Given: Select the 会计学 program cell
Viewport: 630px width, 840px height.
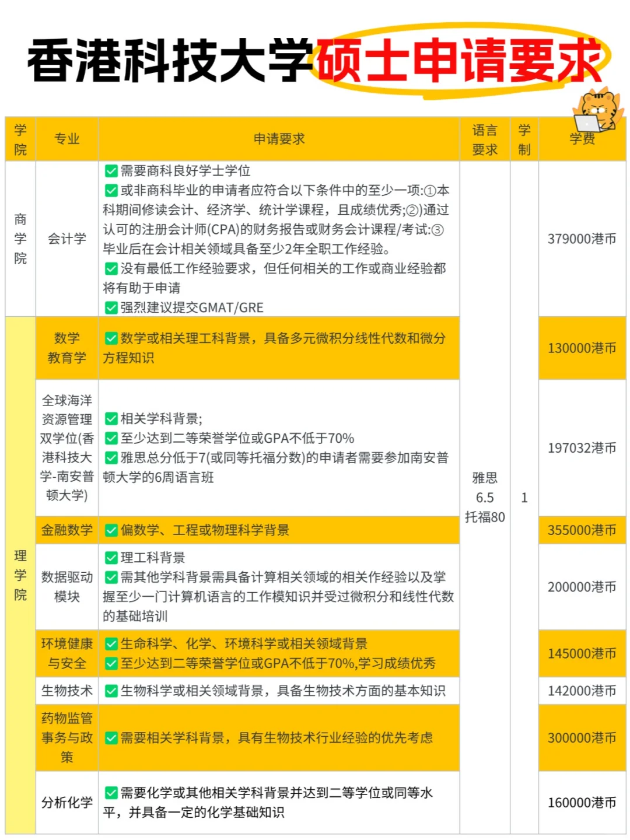Looking at the screenshot, I should 66,239.
